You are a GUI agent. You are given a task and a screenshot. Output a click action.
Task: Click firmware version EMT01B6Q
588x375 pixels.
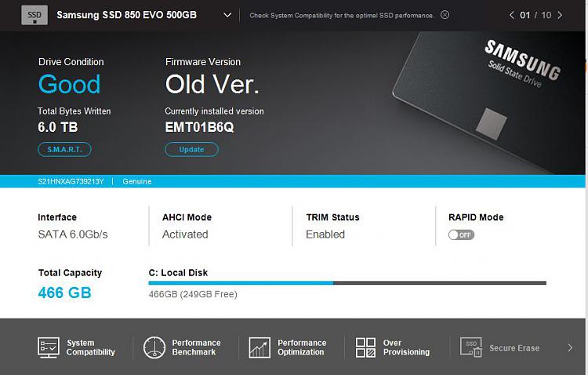199,127
